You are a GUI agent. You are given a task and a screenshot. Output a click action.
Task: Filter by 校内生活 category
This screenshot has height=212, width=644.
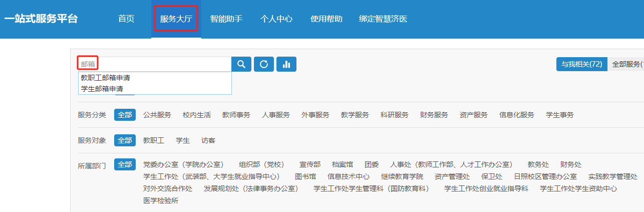197,115
